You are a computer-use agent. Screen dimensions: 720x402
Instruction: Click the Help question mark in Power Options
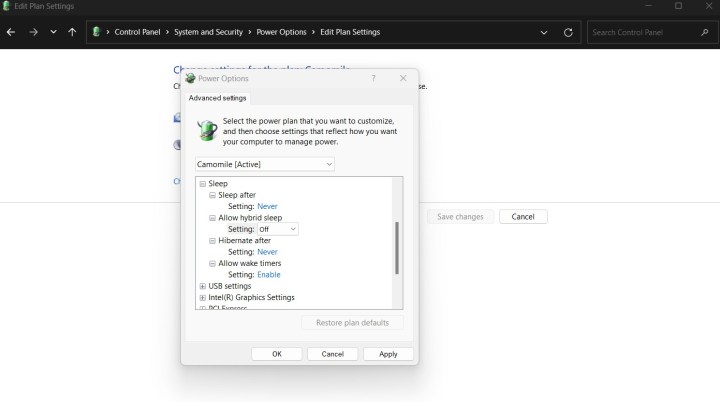373,78
